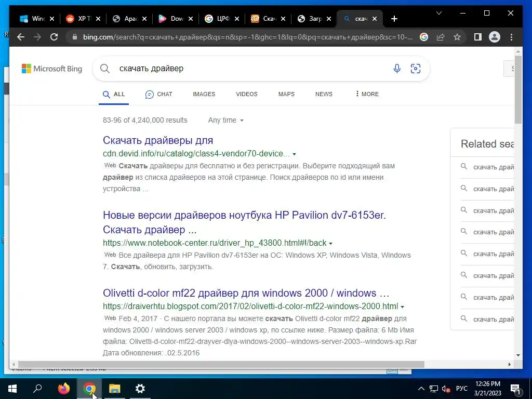Open File Explorer from taskbar
Image resolution: width=532 pixels, height=399 pixels.
114,389
